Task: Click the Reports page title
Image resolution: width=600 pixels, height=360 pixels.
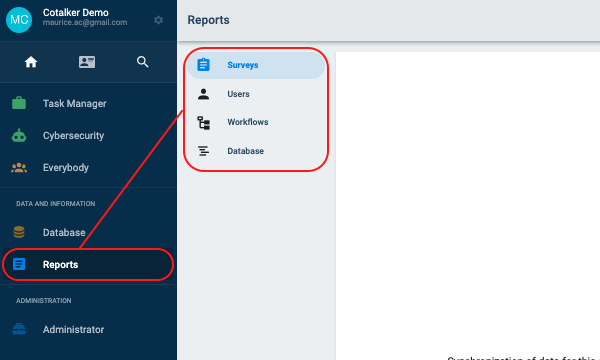Action: (209, 20)
